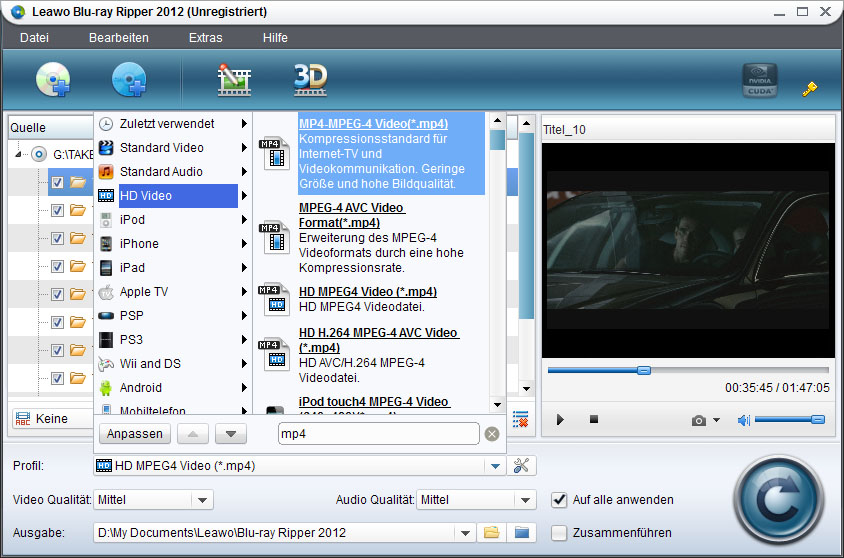Enable the 'Zusammenführen' checkbox
Image resolution: width=844 pixels, height=558 pixels.
click(560, 533)
